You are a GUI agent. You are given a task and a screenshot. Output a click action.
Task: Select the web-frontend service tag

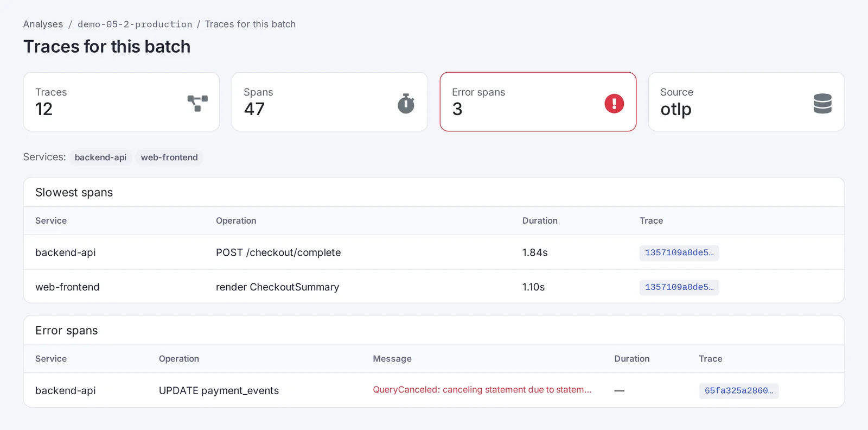(169, 157)
